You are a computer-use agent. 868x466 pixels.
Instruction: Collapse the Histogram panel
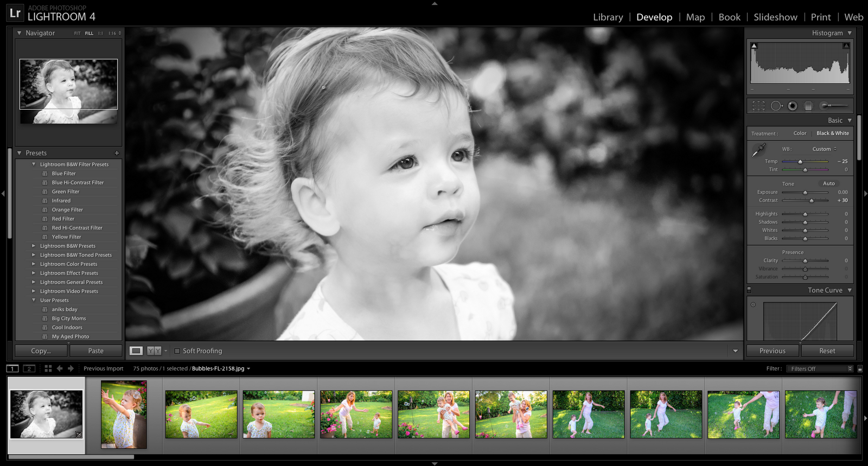tap(850, 33)
